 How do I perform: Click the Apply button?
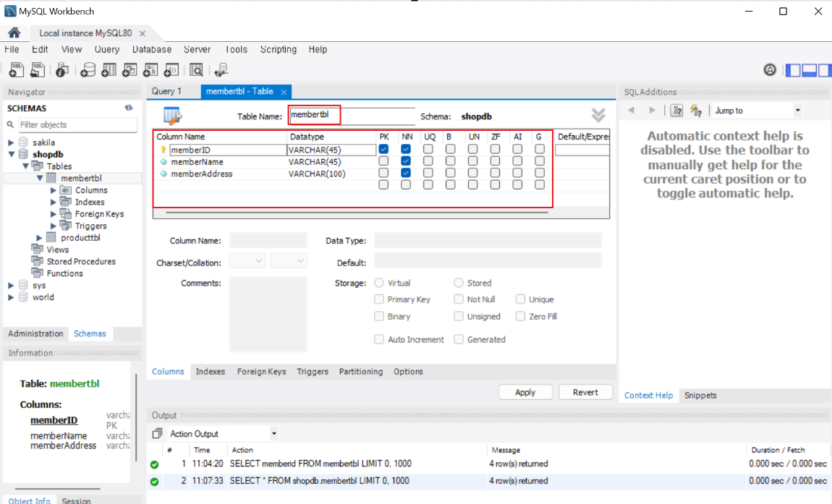point(525,392)
